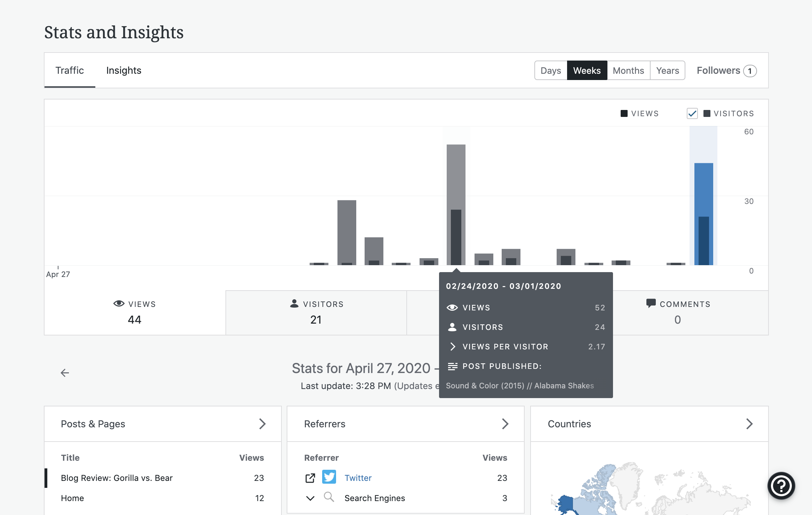Click the Twitter bird icon
Viewport: 812px width, 515px height.
pos(329,477)
